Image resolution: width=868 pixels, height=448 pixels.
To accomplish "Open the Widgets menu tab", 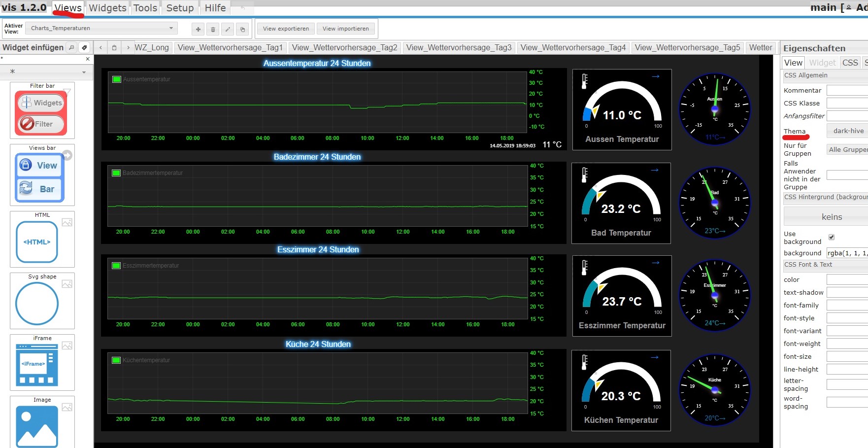I will pyautogui.click(x=107, y=8).
